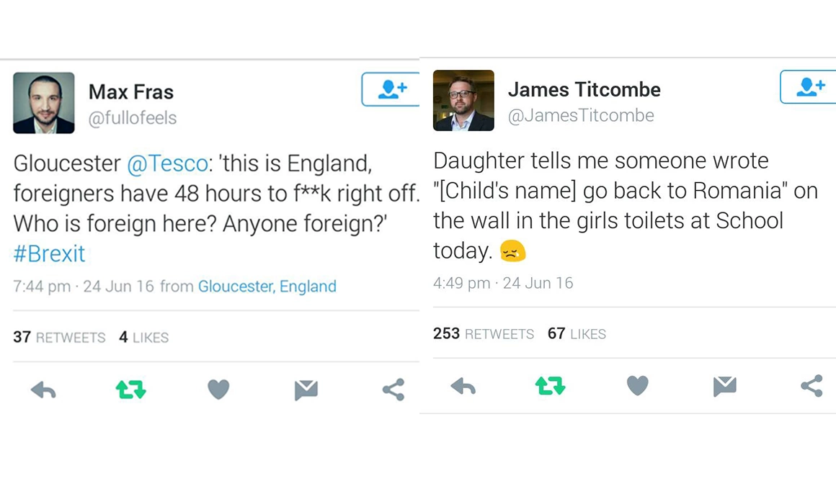Reply to Max Fras's tweet
Image resolution: width=836 pixels, height=504 pixels.
click(x=43, y=390)
